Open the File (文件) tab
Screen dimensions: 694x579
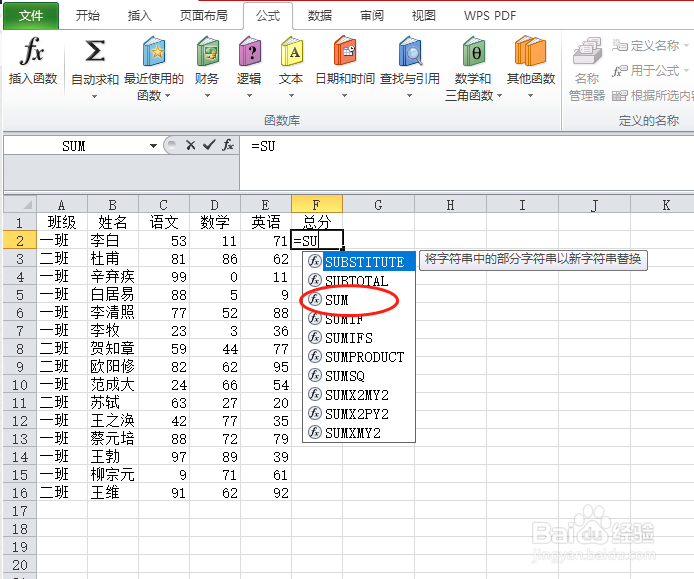(x=31, y=15)
